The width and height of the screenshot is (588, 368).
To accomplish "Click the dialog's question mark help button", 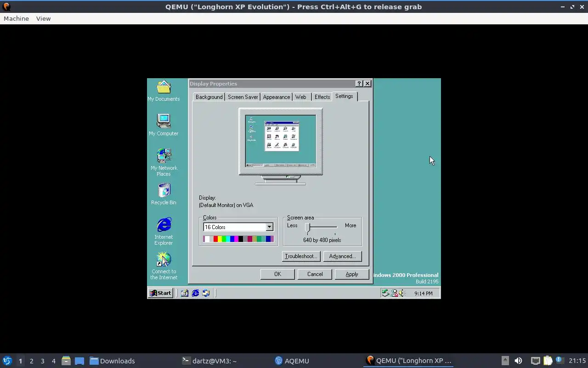I will [359, 84].
